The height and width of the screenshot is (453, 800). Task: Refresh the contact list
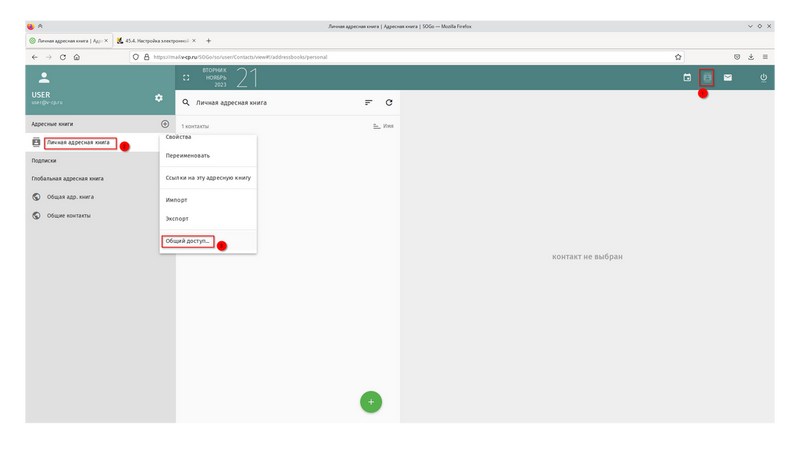point(389,103)
